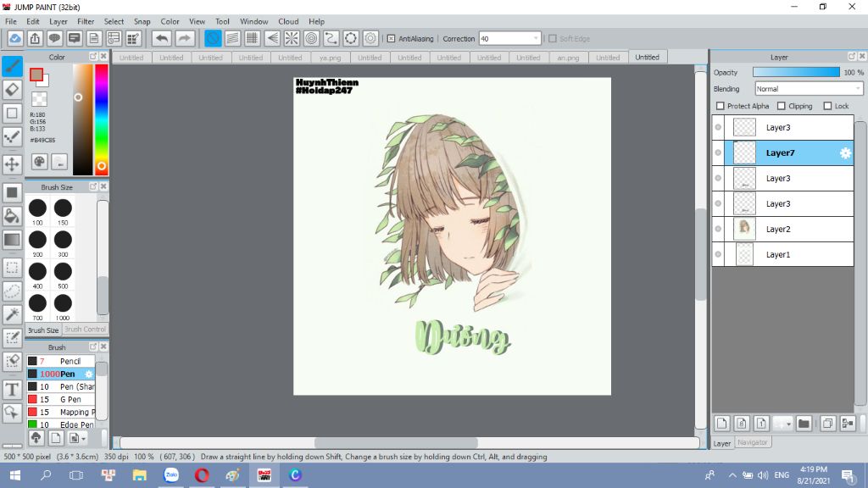
Task: Open the snap settings gear icon
Action: point(370,39)
